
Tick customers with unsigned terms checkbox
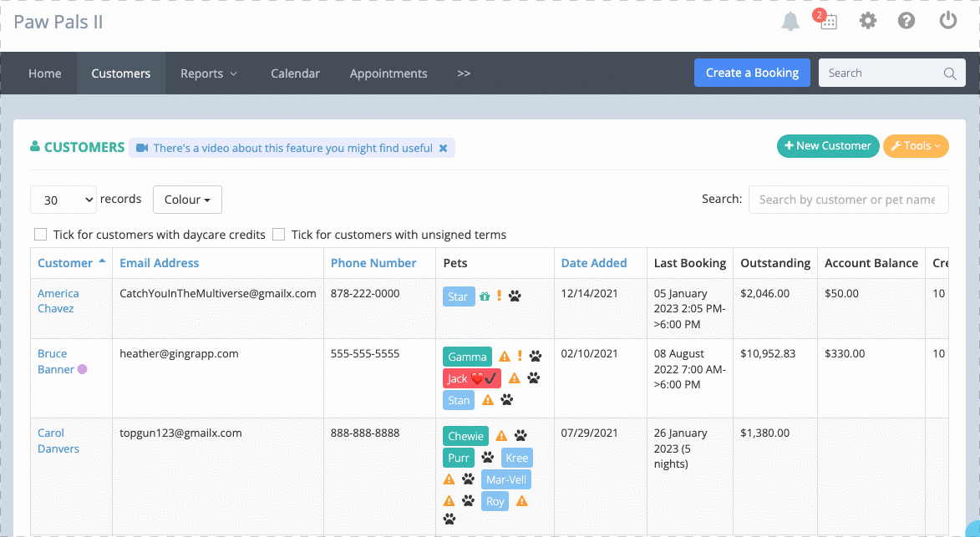pos(279,234)
